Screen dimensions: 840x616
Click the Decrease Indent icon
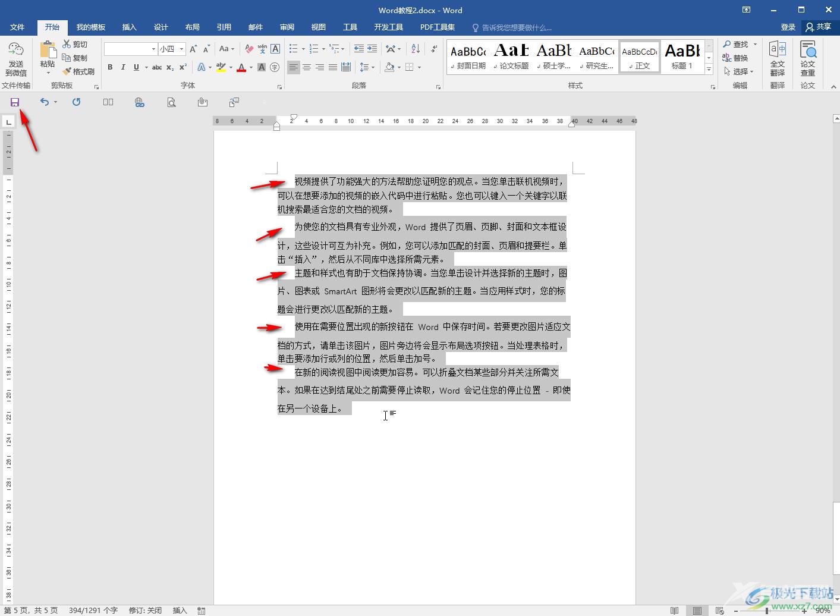[359, 49]
